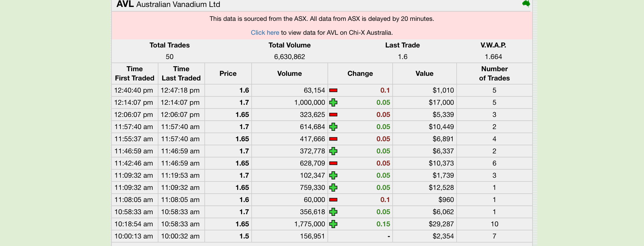Click the green plus icon for 1,000,000 volume row
Screen dimensions: 644x246
point(333,102)
